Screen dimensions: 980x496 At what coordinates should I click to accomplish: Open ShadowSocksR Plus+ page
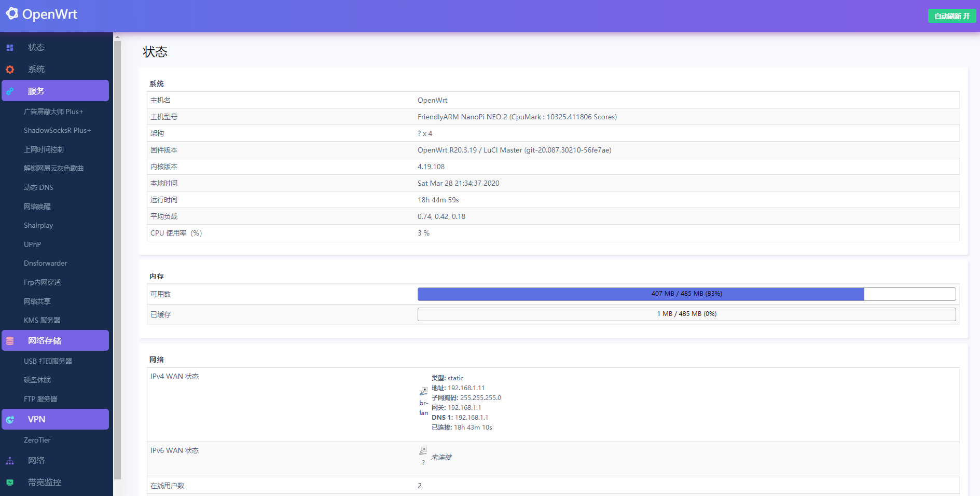(x=57, y=130)
